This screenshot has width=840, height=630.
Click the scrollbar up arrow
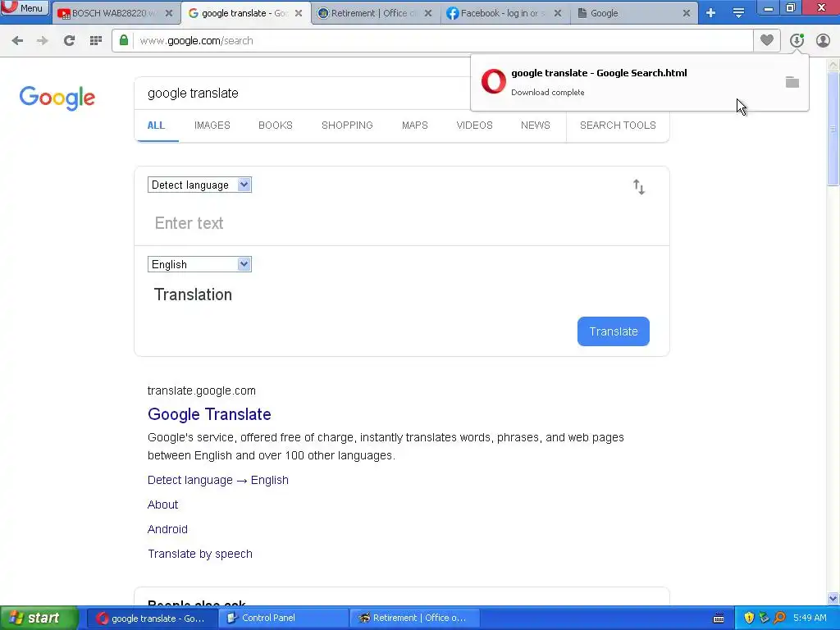[833, 64]
